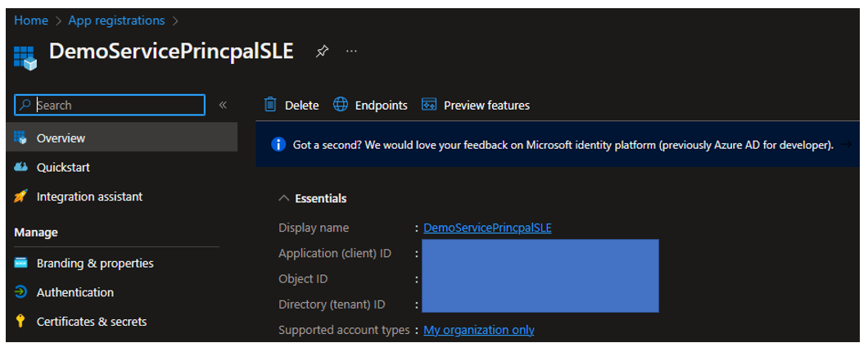Click the Delete trash can icon
The width and height of the screenshot is (868, 352).
click(270, 104)
